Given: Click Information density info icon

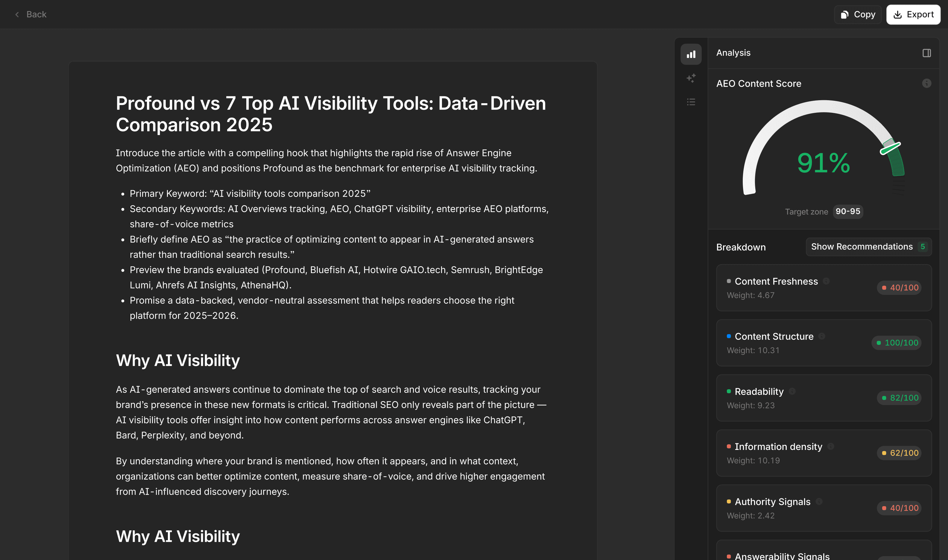Looking at the screenshot, I should point(831,446).
